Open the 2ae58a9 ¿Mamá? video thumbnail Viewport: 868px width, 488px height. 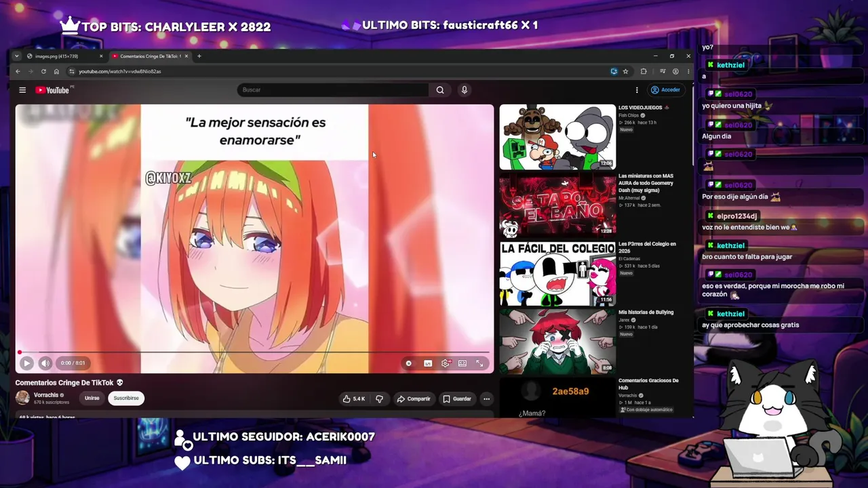(x=557, y=398)
